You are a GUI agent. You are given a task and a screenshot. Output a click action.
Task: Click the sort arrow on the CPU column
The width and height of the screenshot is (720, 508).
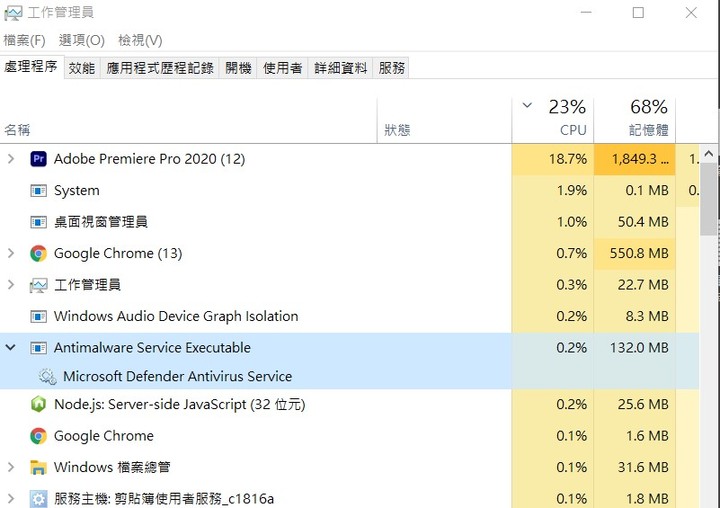(527, 106)
